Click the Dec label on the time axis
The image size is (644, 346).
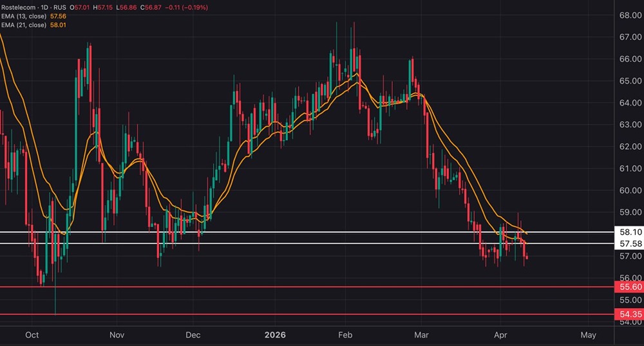pyautogui.click(x=193, y=335)
